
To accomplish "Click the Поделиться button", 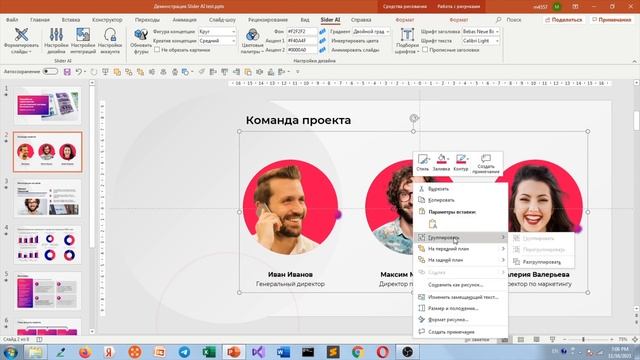I will point(564,20).
